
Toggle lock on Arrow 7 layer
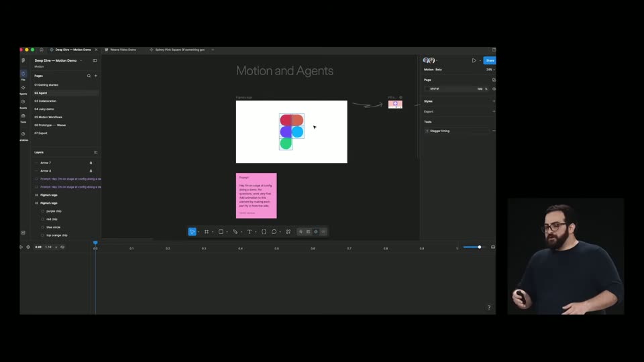coord(91,163)
